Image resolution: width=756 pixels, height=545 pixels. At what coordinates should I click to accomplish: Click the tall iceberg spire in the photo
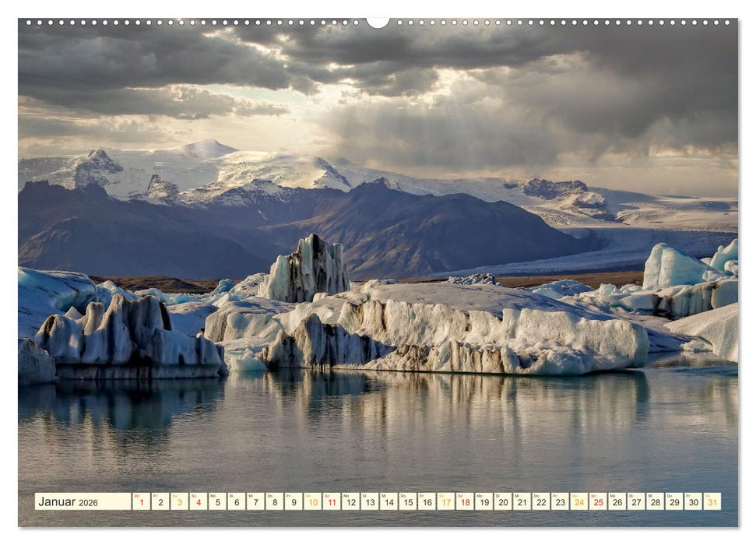click(x=310, y=267)
